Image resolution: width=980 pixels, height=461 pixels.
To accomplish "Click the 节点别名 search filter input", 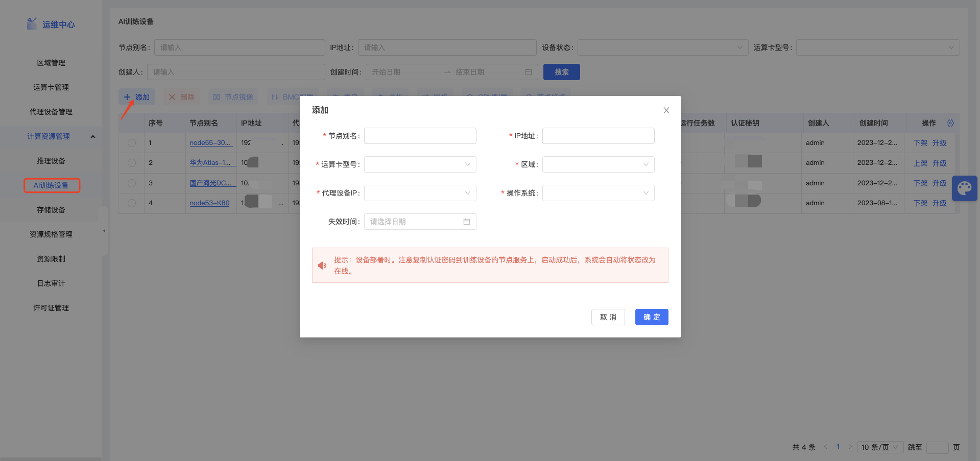I will tap(240, 47).
